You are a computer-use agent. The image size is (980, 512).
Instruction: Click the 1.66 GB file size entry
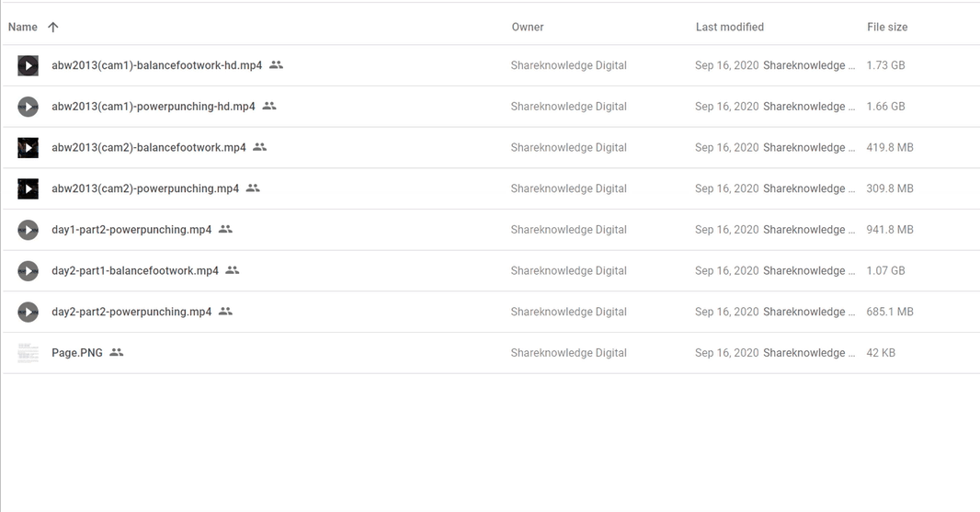click(x=885, y=107)
